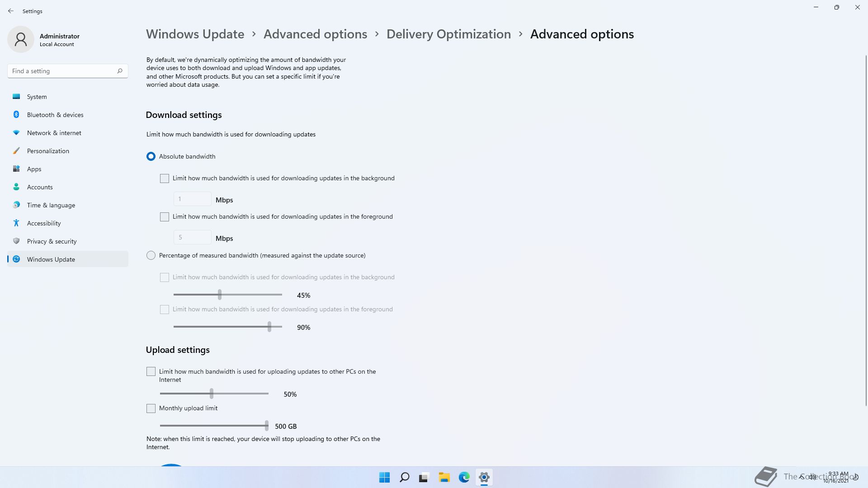Open Accounts settings

tap(68, 187)
